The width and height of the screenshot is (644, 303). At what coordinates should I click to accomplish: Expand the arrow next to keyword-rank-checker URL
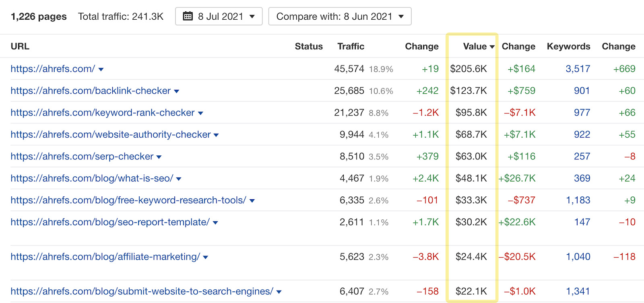tap(200, 113)
